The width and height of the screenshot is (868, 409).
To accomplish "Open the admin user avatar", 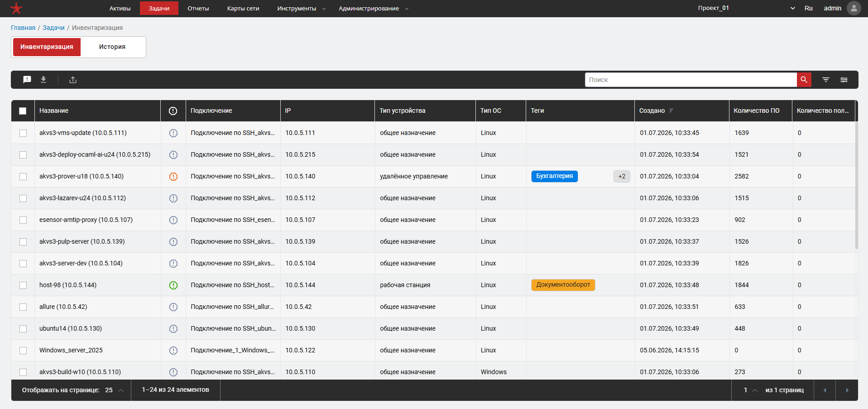I will point(854,8).
